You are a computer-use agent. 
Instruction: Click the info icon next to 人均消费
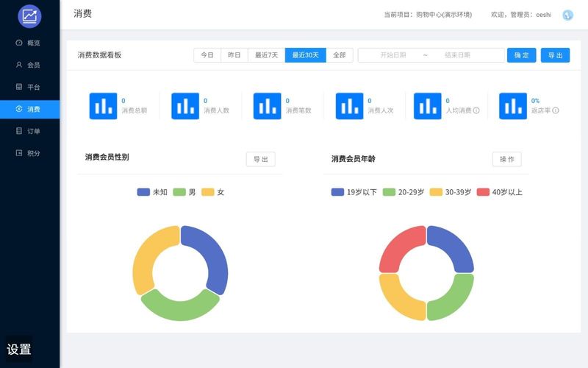tap(476, 110)
